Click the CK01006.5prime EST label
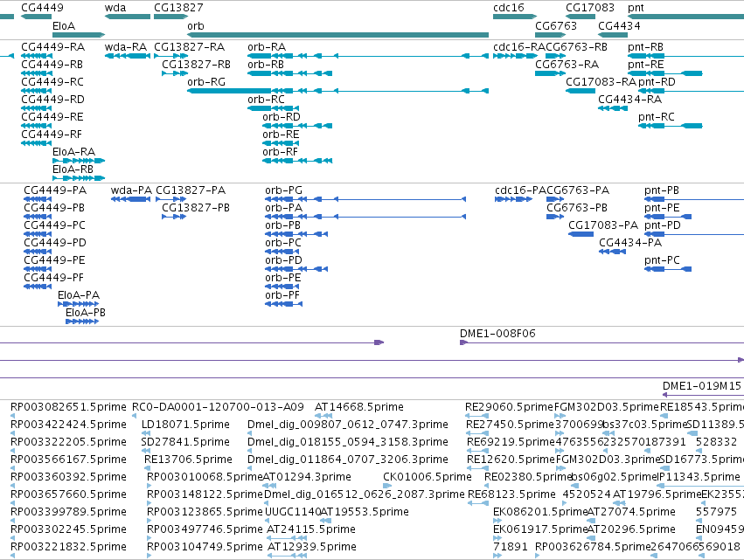This screenshot has height=560, width=744. tap(428, 477)
